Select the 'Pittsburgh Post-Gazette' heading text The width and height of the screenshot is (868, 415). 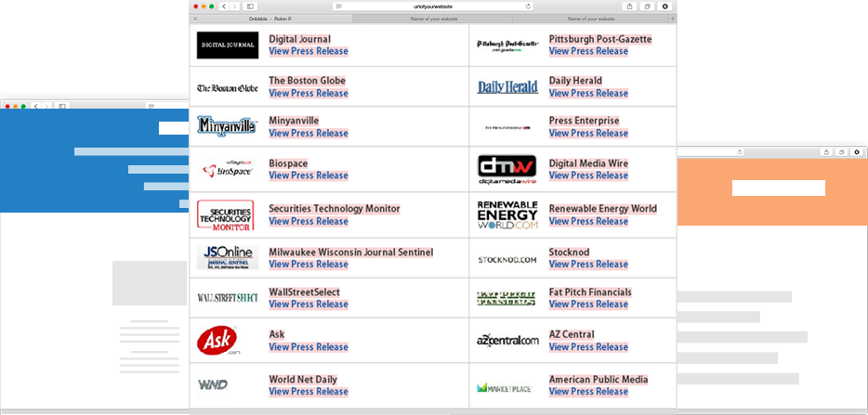tap(600, 39)
